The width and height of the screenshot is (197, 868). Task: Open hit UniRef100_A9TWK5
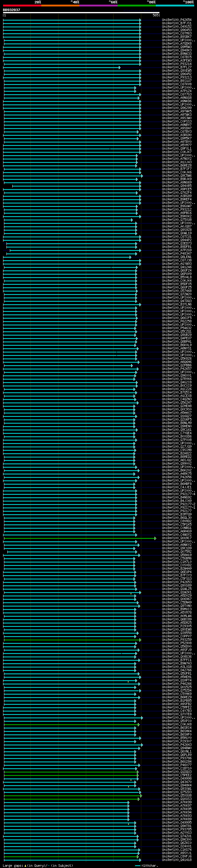pyautogui.click(x=177, y=111)
